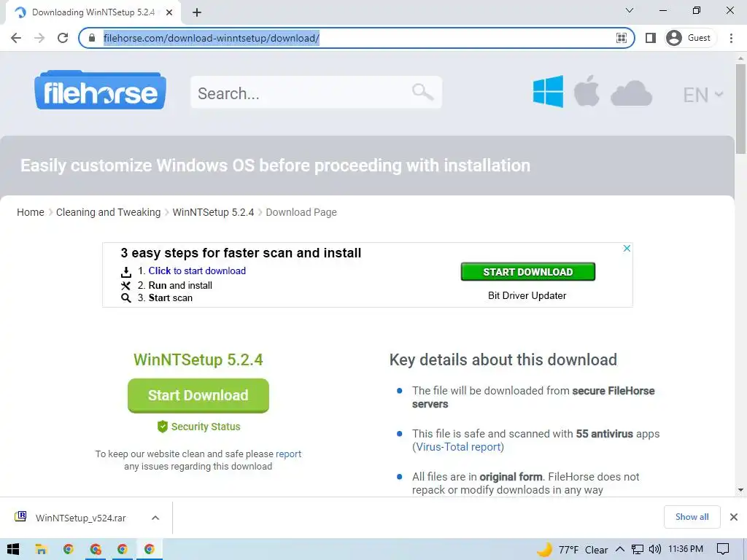This screenshot has width=747, height=560.
Task: Click the browser forward arrow
Action: tap(39, 38)
